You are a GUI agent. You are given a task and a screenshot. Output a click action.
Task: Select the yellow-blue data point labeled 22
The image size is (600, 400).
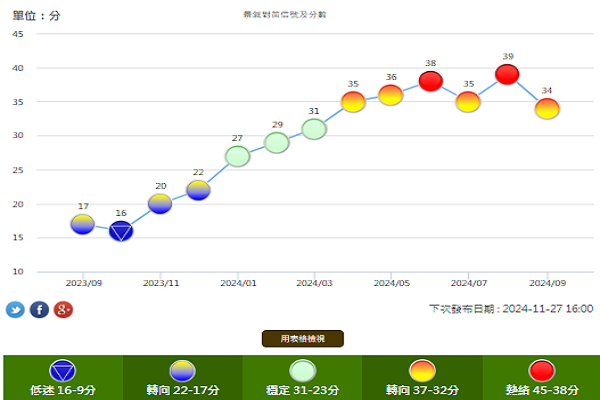coord(198,190)
